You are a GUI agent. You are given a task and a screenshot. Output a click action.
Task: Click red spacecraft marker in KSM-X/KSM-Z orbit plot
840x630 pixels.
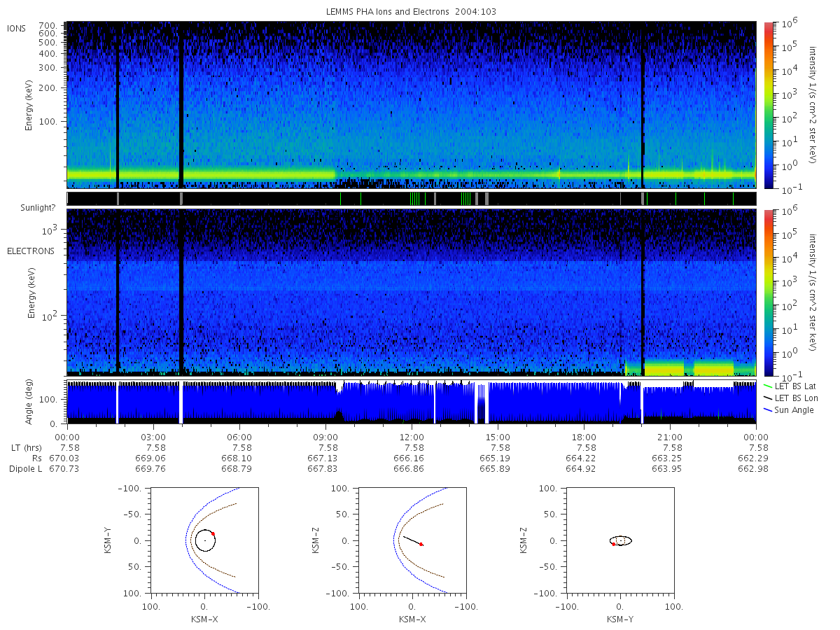point(421,544)
